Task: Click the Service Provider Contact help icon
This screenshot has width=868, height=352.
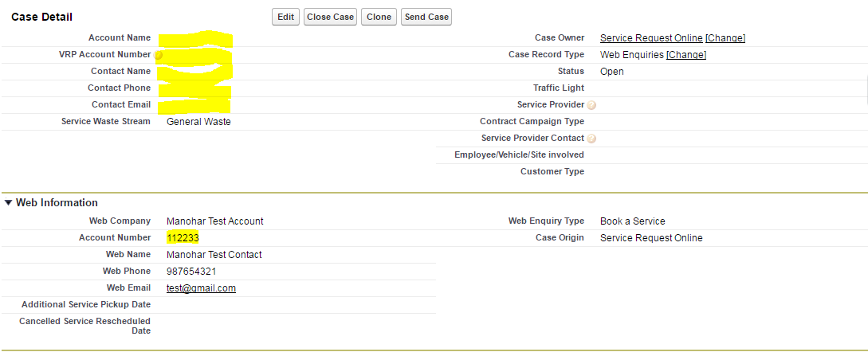Action: [x=591, y=139]
